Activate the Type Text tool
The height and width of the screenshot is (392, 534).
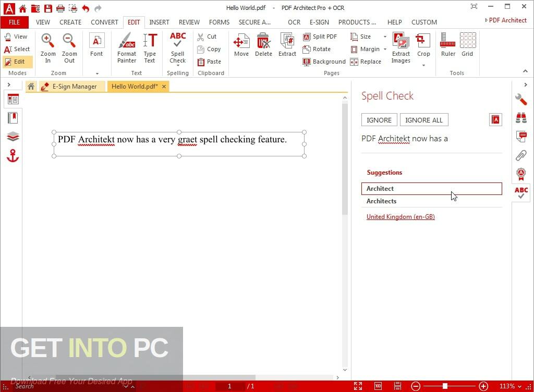(x=150, y=48)
